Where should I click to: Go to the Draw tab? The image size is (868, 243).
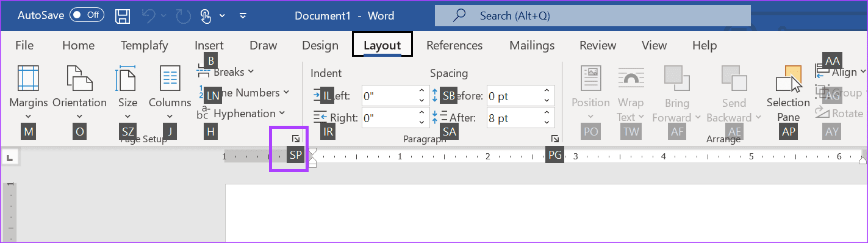[x=264, y=45]
